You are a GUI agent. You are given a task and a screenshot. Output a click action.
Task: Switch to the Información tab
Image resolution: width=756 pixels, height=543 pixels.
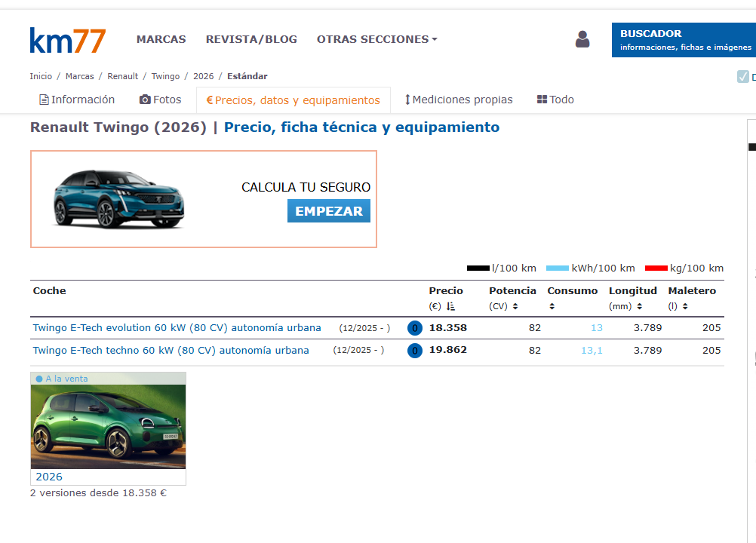click(82, 99)
